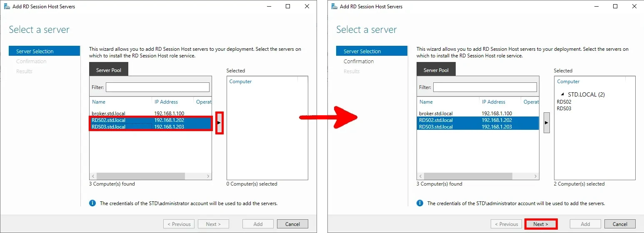The image size is (644, 233).
Task: Maximize the left Add RD Session Host window
Action: point(288,6)
